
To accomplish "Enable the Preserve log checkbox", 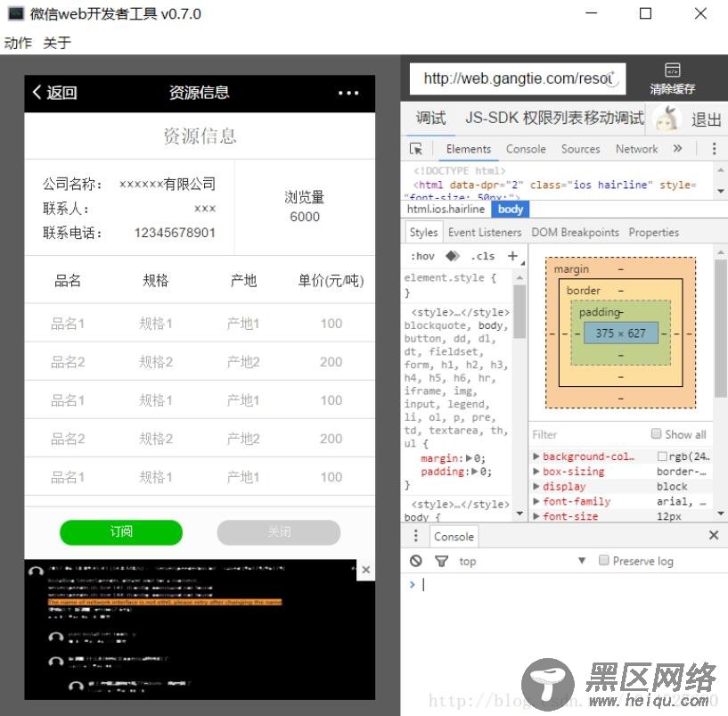I will point(603,560).
